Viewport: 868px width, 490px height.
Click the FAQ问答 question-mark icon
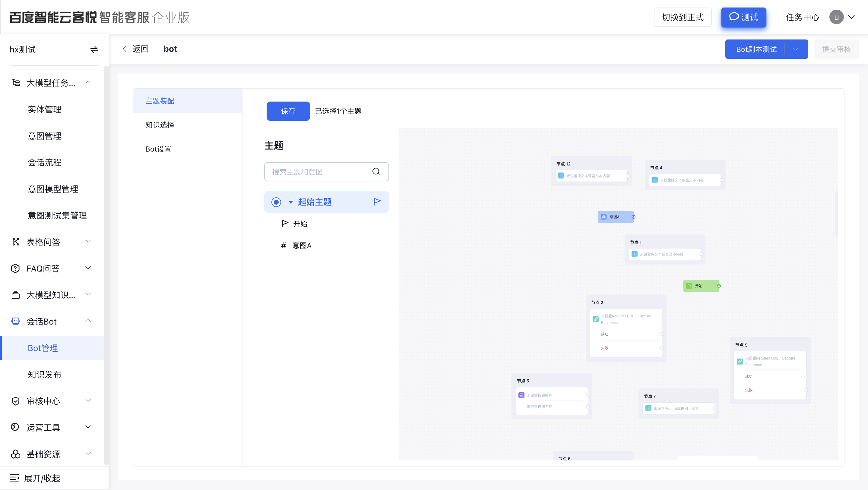(15, 269)
